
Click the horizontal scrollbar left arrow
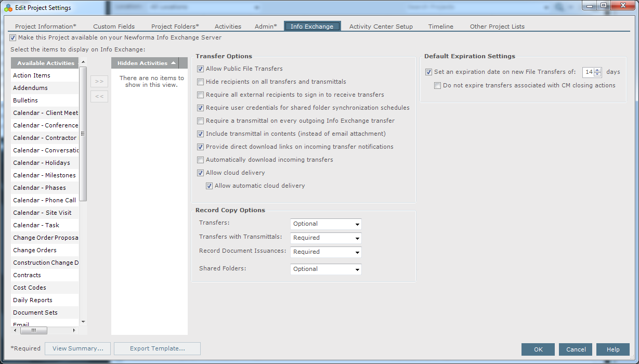point(15,330)
